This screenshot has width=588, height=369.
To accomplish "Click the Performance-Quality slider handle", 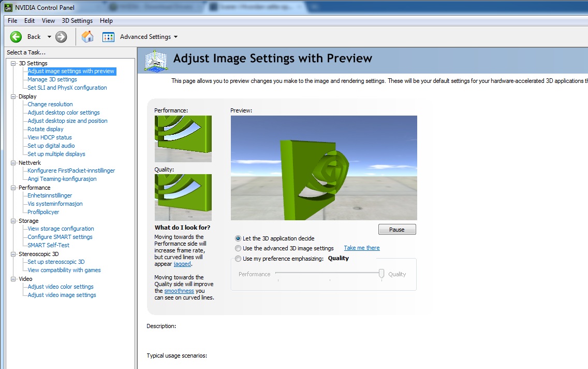I will point(381,274).
